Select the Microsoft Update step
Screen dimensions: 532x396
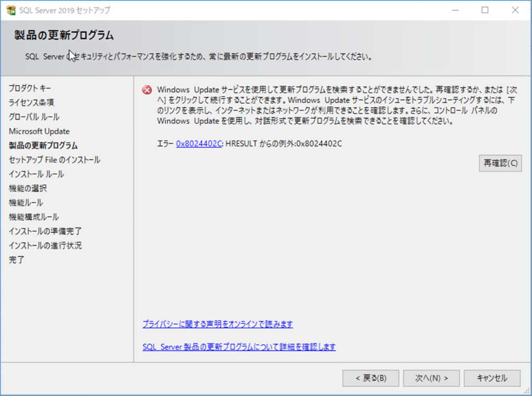[39, 131]
